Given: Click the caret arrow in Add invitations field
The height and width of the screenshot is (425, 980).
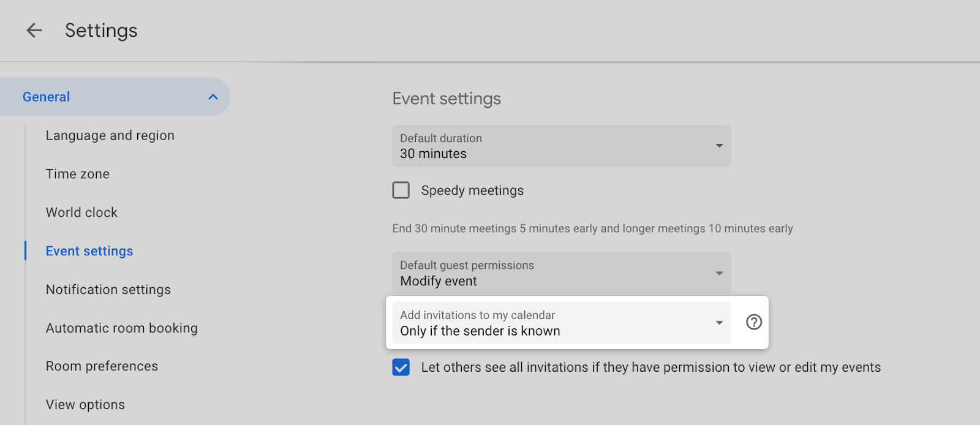Looking at the screenshot, I should [719, 323].
